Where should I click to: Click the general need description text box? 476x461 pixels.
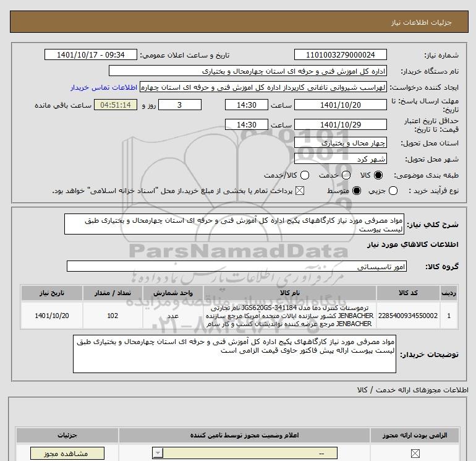234,224
